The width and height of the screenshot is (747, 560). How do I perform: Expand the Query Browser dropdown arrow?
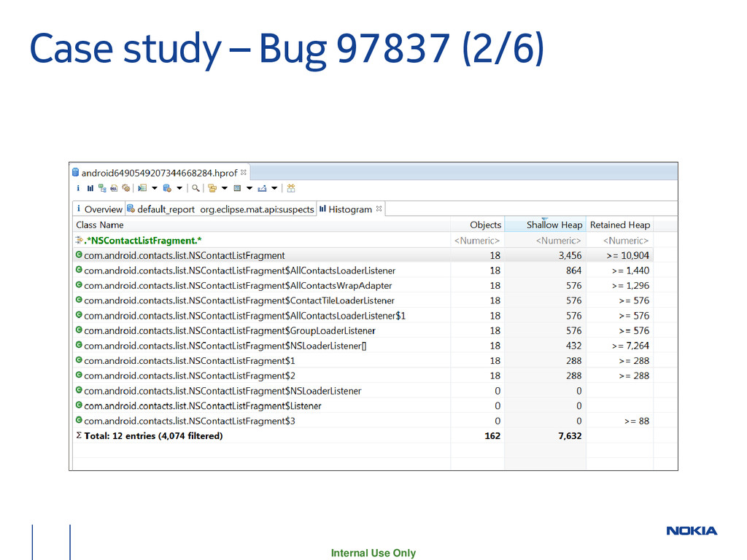[179, 188]
